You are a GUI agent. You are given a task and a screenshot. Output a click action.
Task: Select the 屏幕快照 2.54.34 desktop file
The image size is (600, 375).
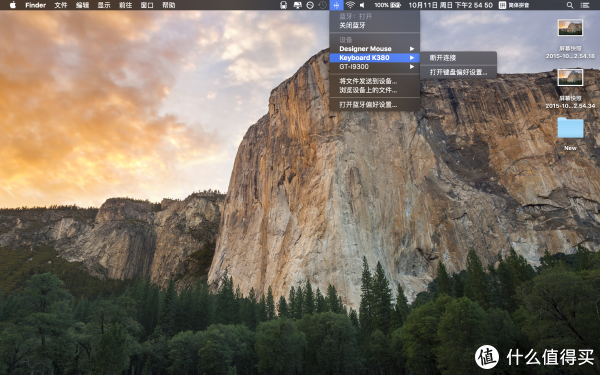point(570,88)
